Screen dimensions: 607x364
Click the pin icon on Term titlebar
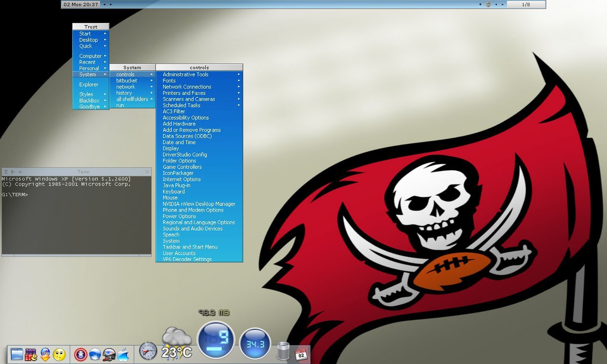click(13, 172)
